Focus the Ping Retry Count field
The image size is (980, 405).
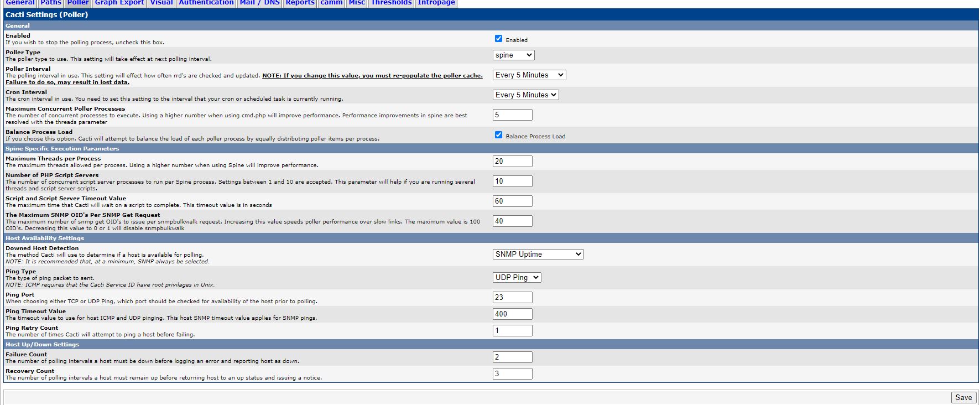[x=513, y=331]
